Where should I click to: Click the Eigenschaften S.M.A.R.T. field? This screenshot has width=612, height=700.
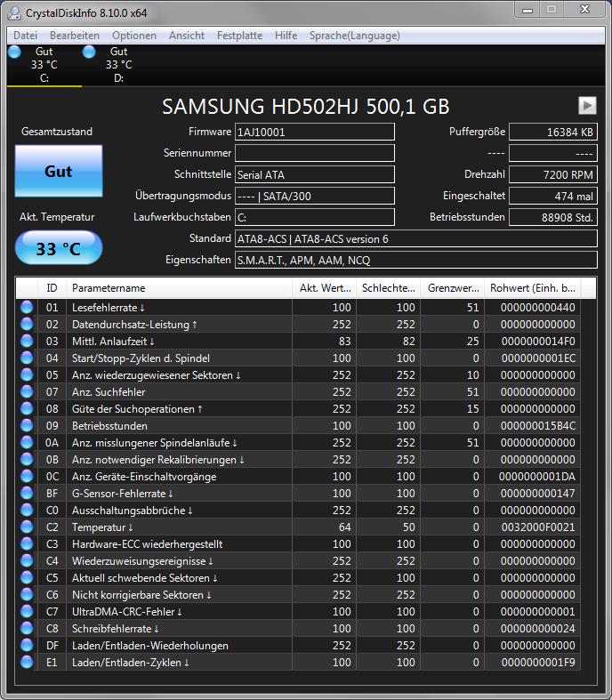point(416,261)
